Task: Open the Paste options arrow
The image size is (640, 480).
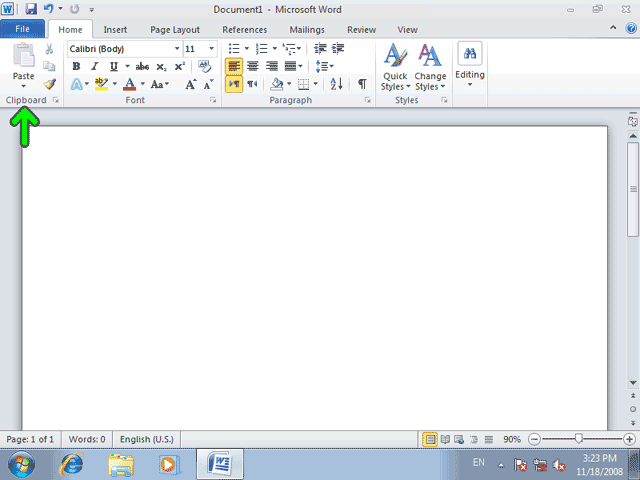Action: (23, 86)
